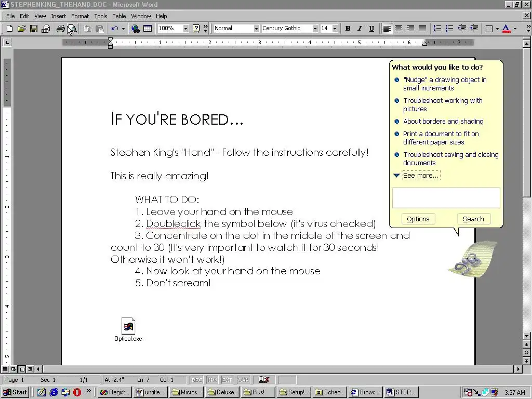The image size is (532, 399).
Task: Open the File menu
Action: pyautogui.click(x=10, y=16)
